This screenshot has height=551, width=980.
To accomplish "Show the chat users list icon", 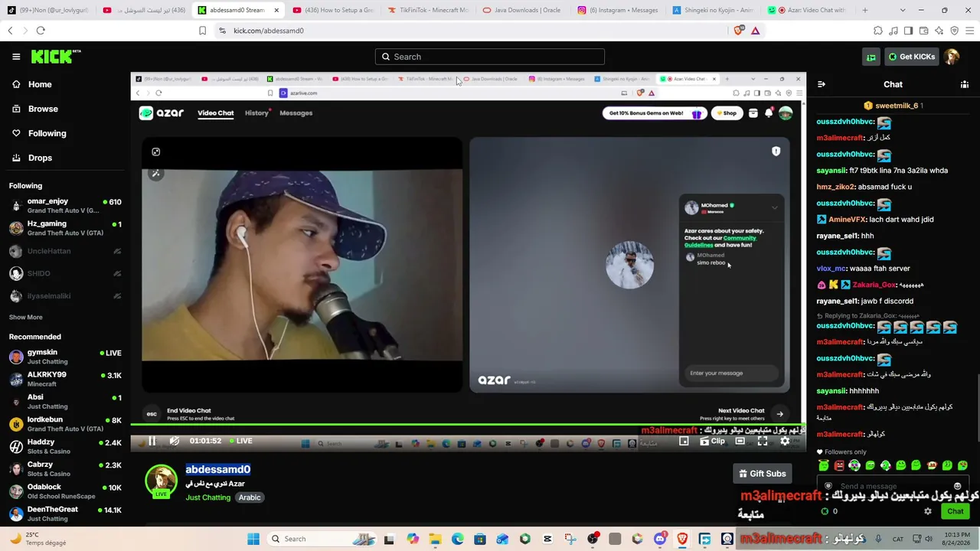I will [x=965, y=84].
